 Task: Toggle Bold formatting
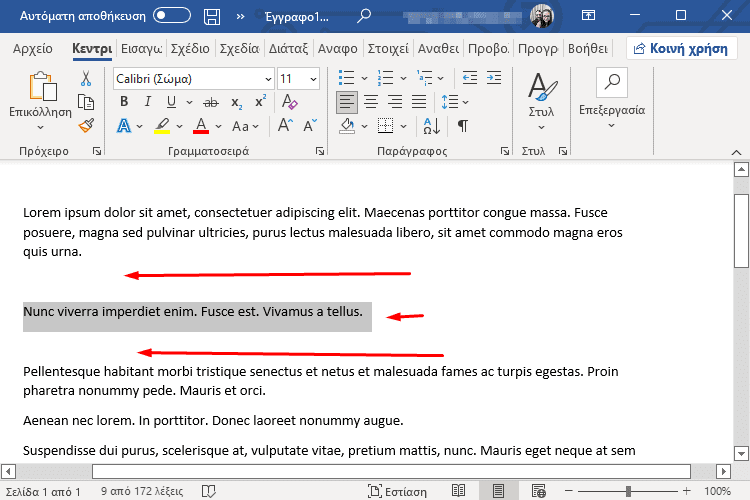[x=124, y=101]
